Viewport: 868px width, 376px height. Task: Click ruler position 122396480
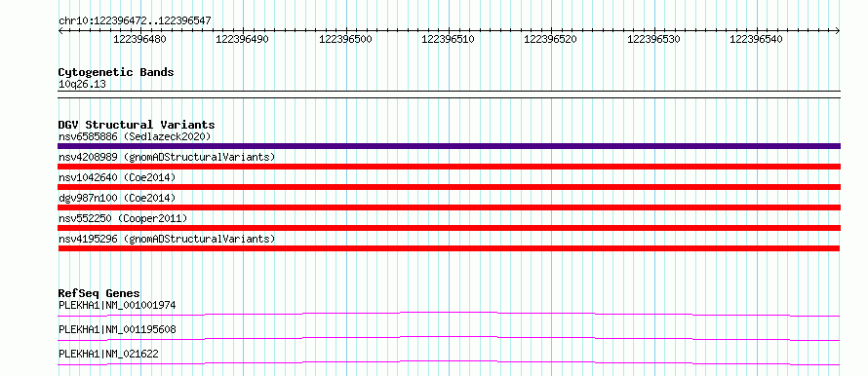139,39
